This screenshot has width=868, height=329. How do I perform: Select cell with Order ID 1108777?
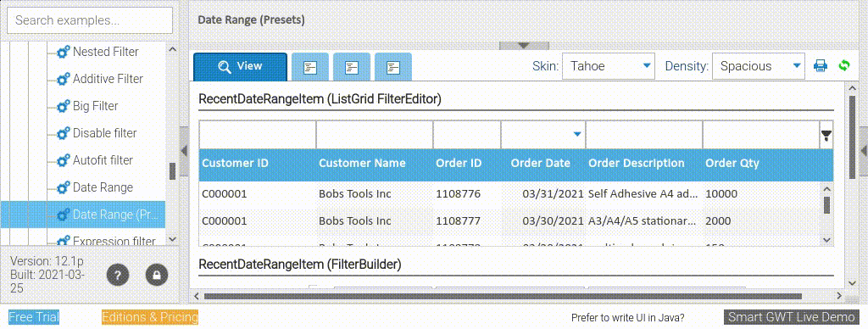467,221
